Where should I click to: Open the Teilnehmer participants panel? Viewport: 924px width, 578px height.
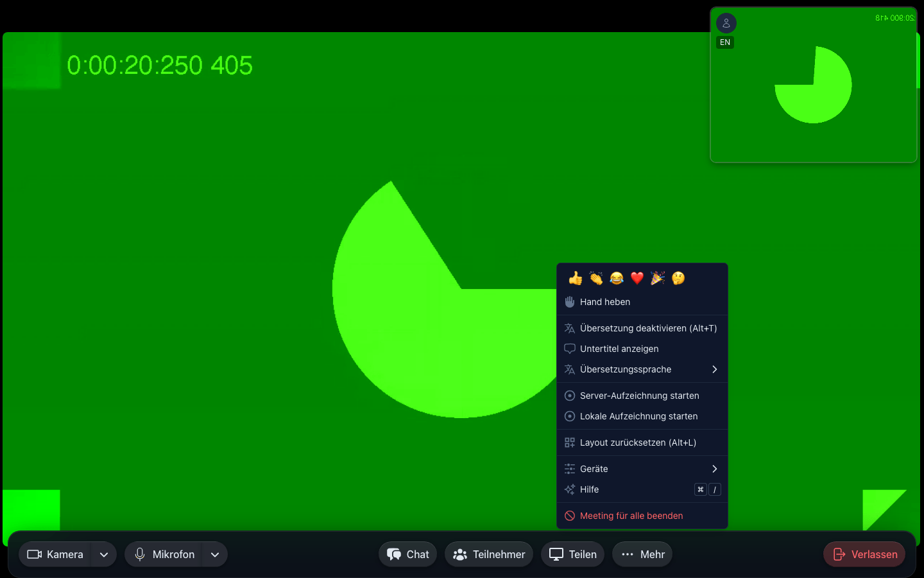click(x=489, y=554)
